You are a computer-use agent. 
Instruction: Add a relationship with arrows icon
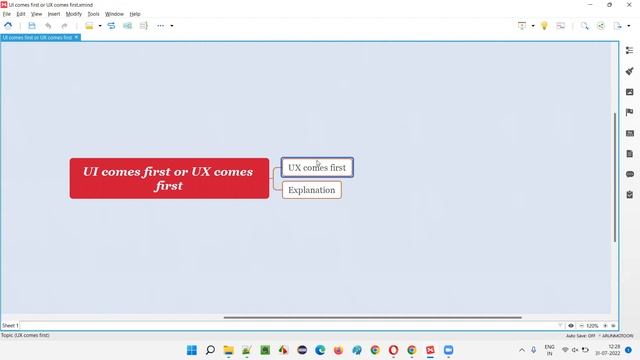(x=111, y=26)
